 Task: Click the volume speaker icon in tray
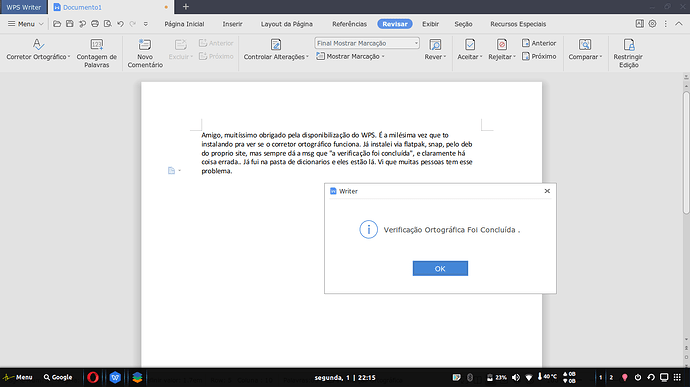(x=516, y=377)
